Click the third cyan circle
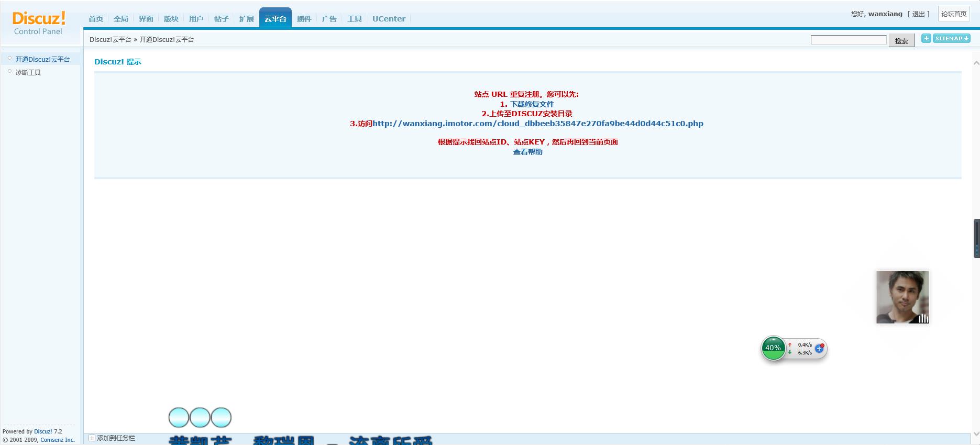The height and width of the screenshot is (445, 980). 221,418
